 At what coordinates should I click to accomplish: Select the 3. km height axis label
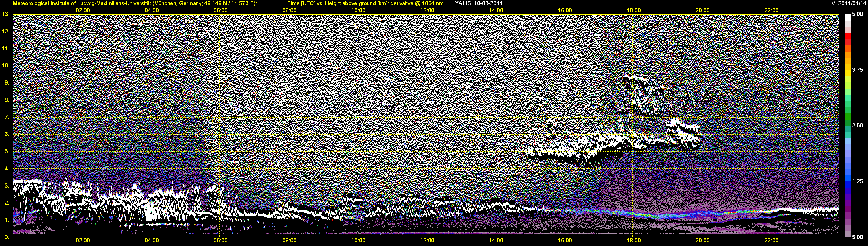(7, 186)
